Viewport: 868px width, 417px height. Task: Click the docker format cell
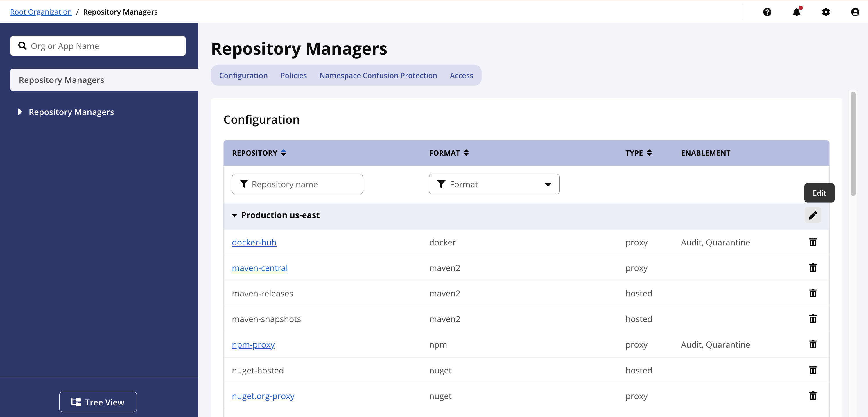[442, 242]
